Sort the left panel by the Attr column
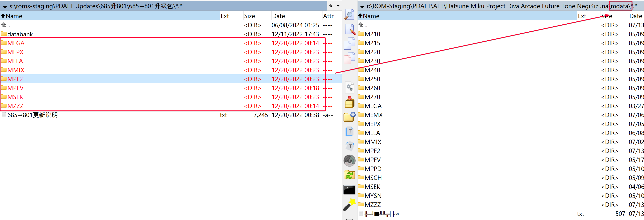This screenshot has width=644, height=220. [x=332, y=16]
